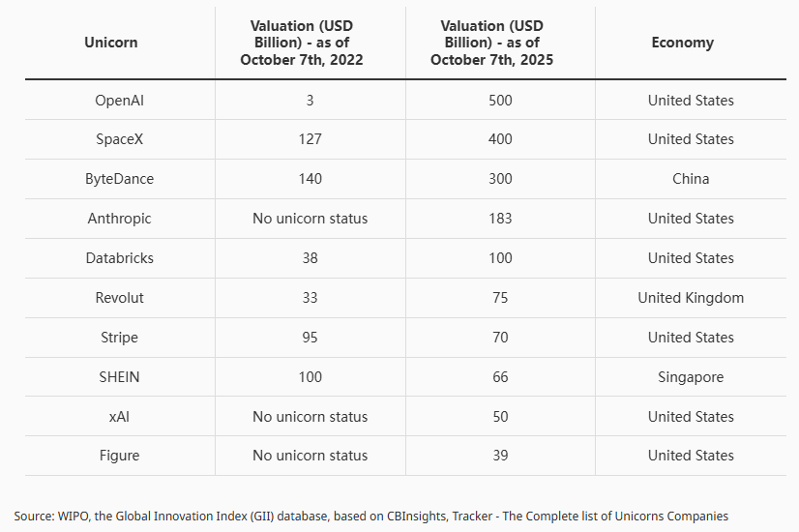Viewport: 799px width, 532px height.
Task: Click the xAI unicorn cell
Action: [x=120, y=417]
